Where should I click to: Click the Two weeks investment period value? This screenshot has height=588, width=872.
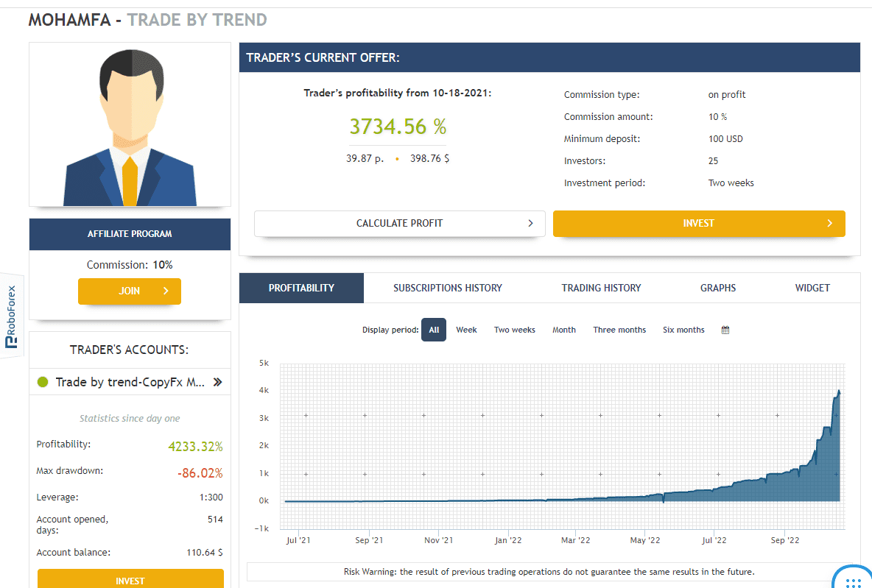coord(731,183)
